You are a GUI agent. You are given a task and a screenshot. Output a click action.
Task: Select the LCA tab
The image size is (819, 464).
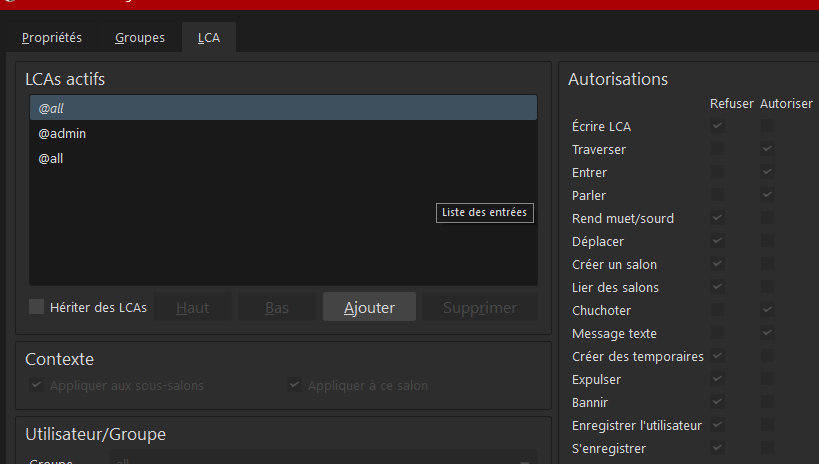point(209,39)
